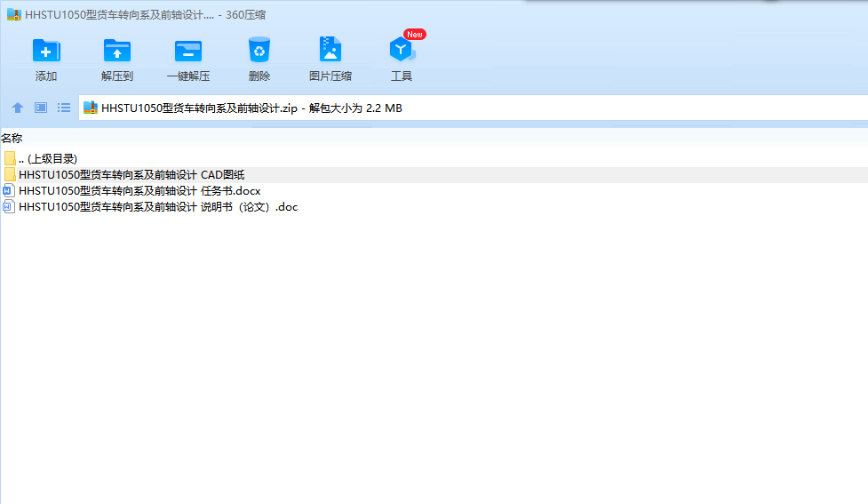Click the 名称 column header
This screenshot has height=504, width=868.
pyautogui.click(x=12, y=139)
